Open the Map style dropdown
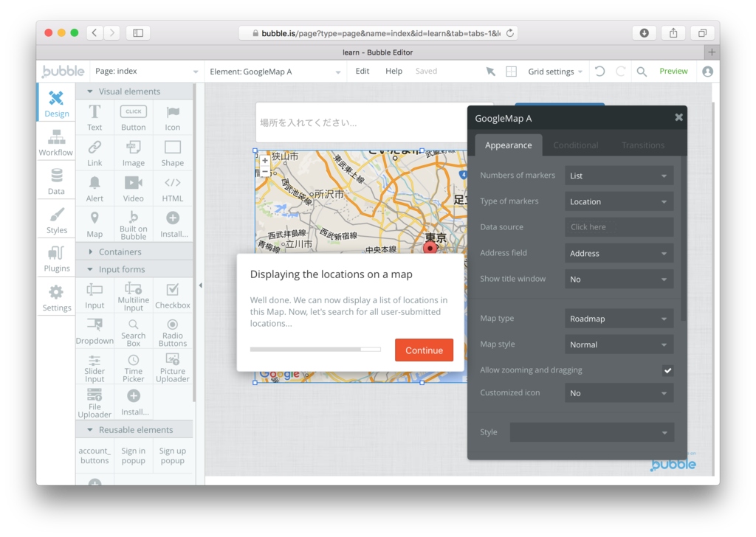The width and height of the screenshot is (756, 537). point(619,344)
